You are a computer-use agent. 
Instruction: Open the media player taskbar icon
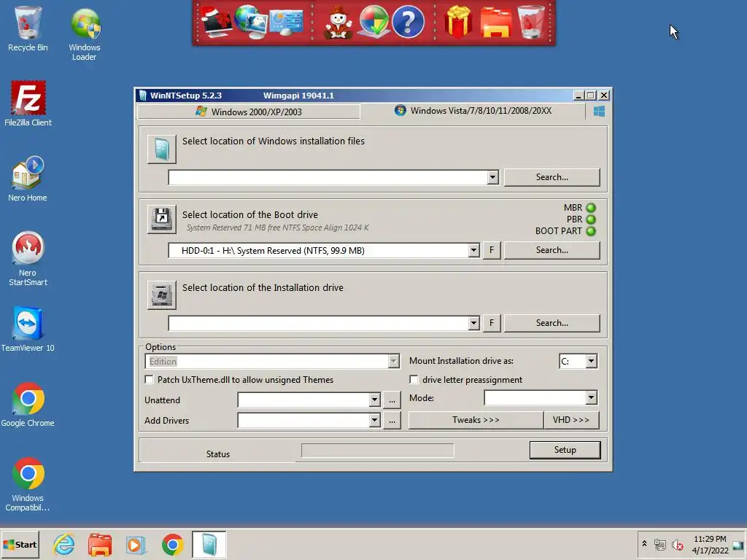136,545
